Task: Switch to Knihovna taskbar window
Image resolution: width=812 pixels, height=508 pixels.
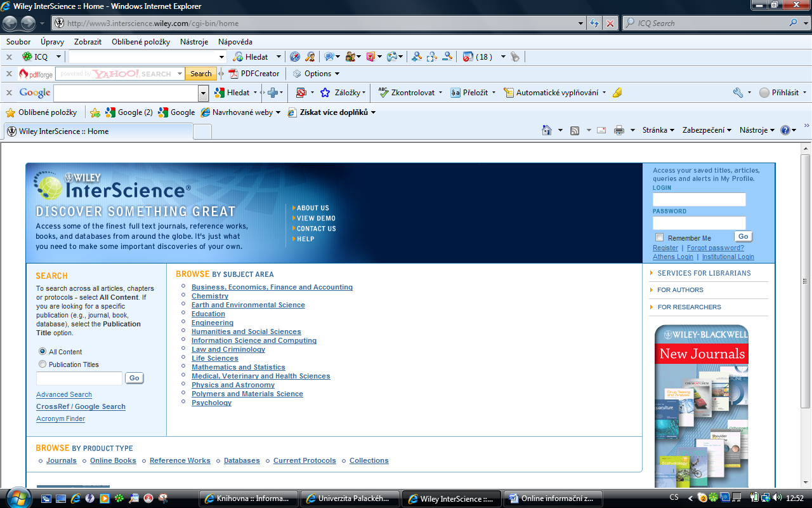Action: [x=247, y=498]
